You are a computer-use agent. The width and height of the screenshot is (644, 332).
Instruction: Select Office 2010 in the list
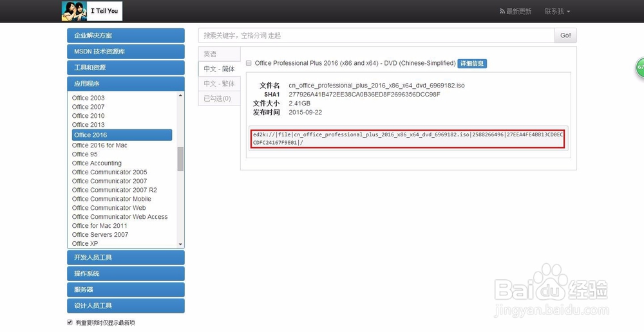pos(88,116)
